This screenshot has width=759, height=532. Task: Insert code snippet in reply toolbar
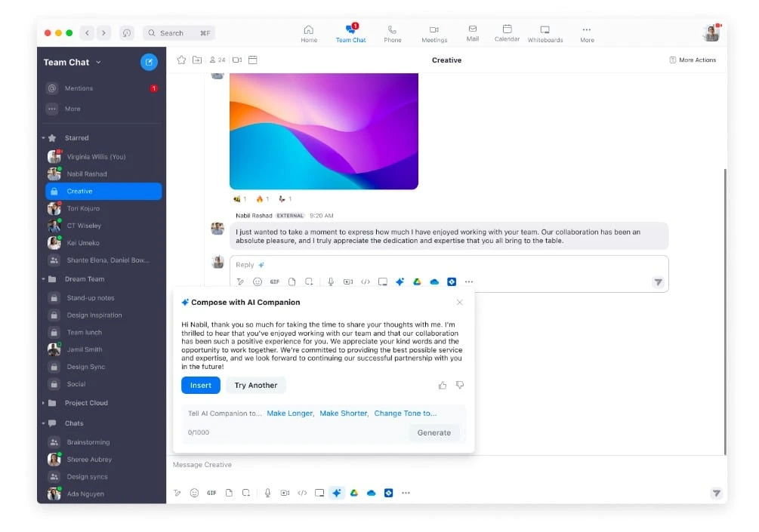(366, 281)
